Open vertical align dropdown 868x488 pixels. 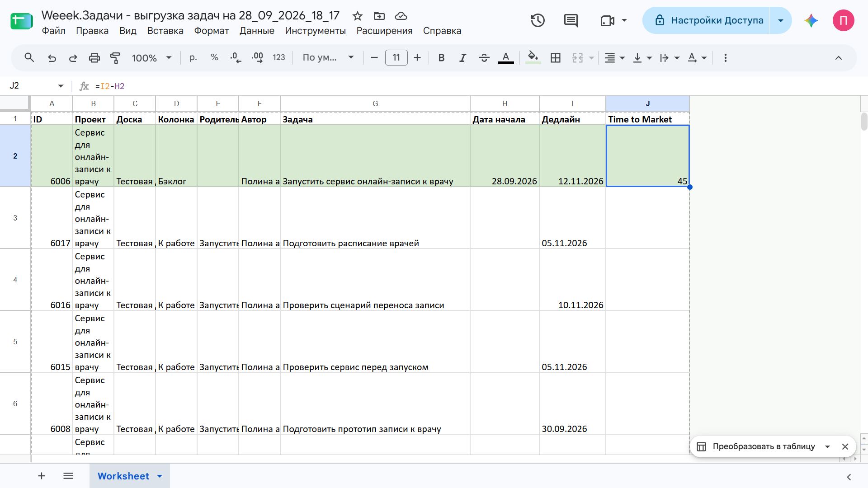coord(642,57)
